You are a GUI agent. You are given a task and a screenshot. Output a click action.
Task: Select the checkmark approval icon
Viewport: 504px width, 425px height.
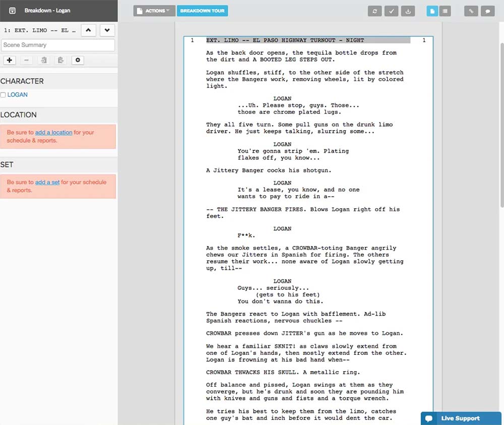tap(391, 11)
